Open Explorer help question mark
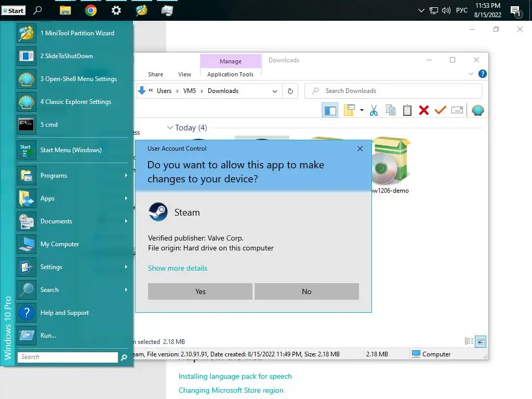The image size is (532, 399). coord(483,74)
